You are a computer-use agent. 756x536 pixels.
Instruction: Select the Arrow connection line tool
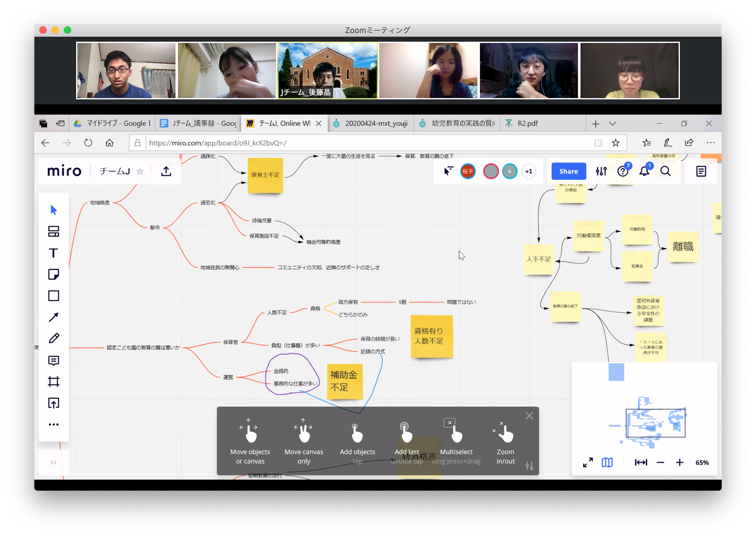(x=53, y=318)
